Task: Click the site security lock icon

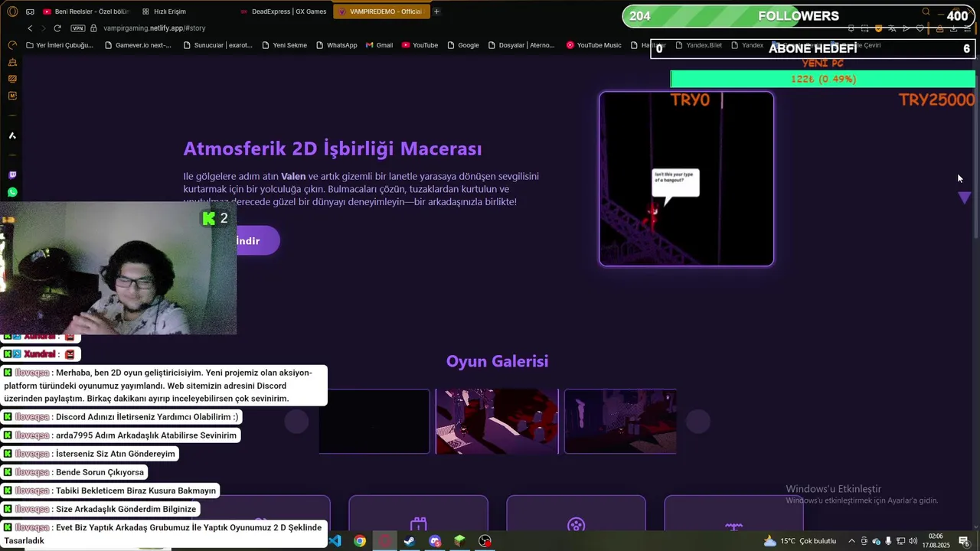Action: click(x=94, y=28)
